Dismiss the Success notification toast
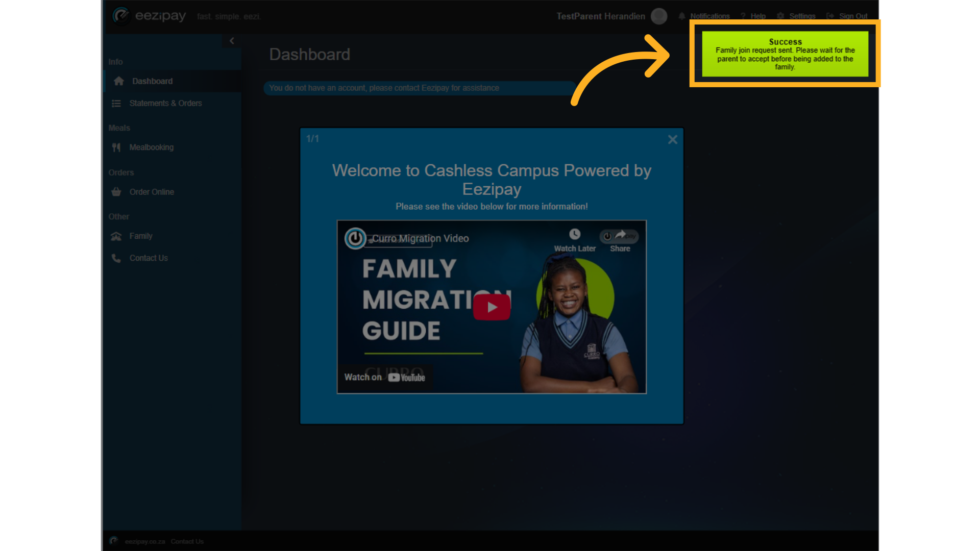Viewport: 980px width, 551px height. tap(785, 54)
